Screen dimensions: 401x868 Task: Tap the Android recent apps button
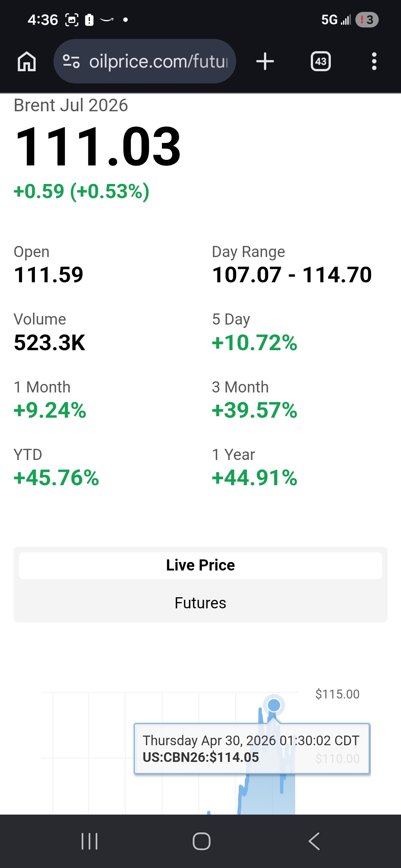(x=89, y=841)
